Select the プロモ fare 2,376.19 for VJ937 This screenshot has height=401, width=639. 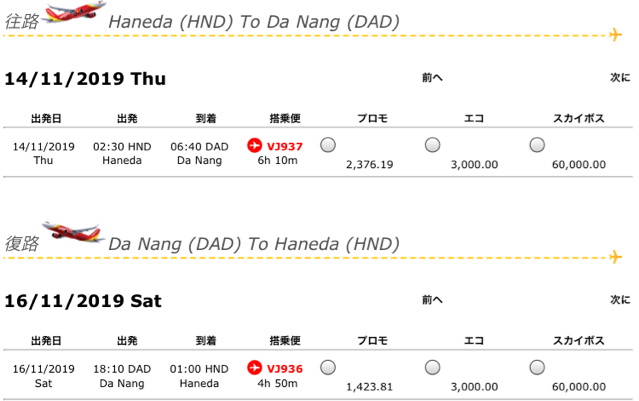[328, 145]
